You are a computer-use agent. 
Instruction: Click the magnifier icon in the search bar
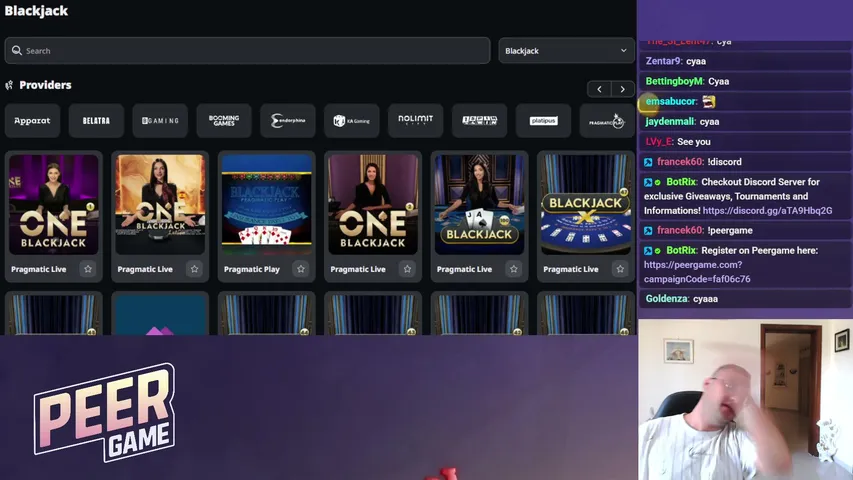[x=17, y=51]
